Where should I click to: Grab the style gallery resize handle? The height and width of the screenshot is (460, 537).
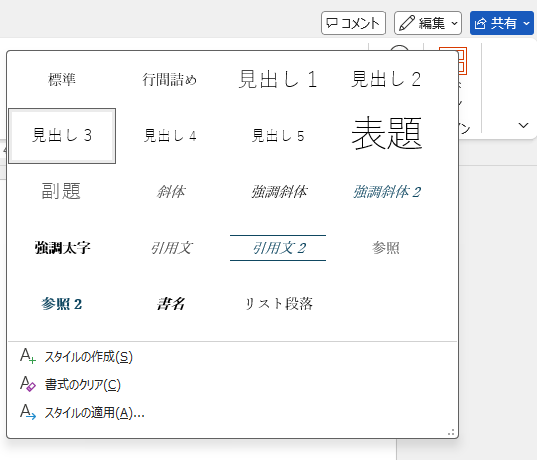[x=451, y=432]
